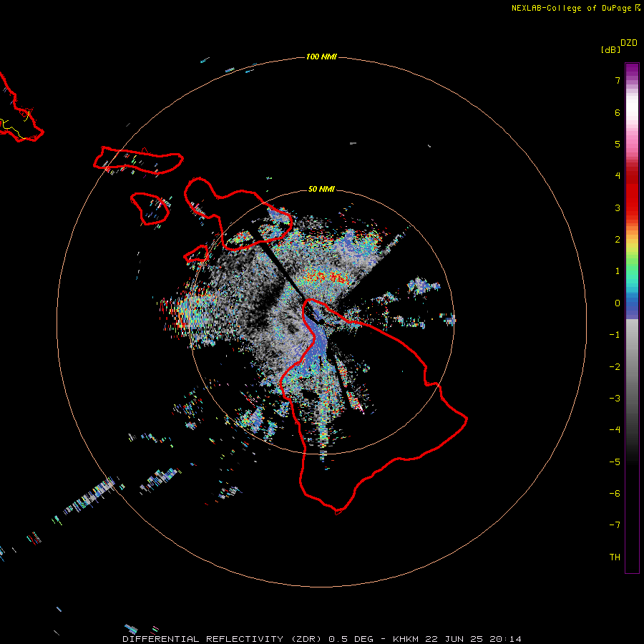Image resolution: width=644 pixels, height=644 pixels.
Task: Click the DIFFERENTIAL REFLECTIVITY (ZDR) caption text
Action: [x=223, y=639]
